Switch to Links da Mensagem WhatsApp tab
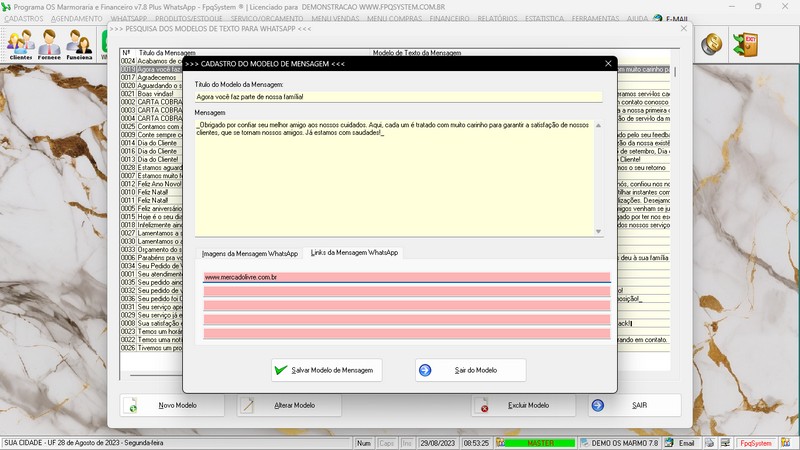Image resolution: width=800 pixels, height=450 pixels. pos(354,253)
